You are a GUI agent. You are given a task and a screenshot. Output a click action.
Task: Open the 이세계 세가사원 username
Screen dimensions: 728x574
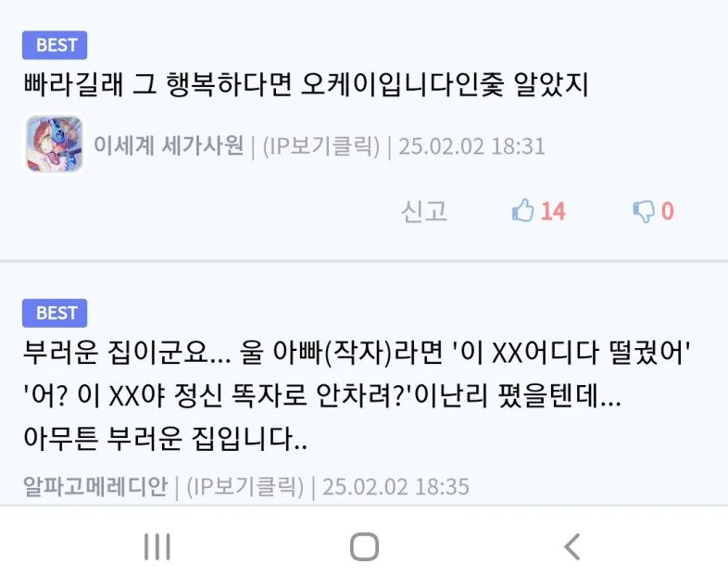pyautogui.click(x=169, y=145)
